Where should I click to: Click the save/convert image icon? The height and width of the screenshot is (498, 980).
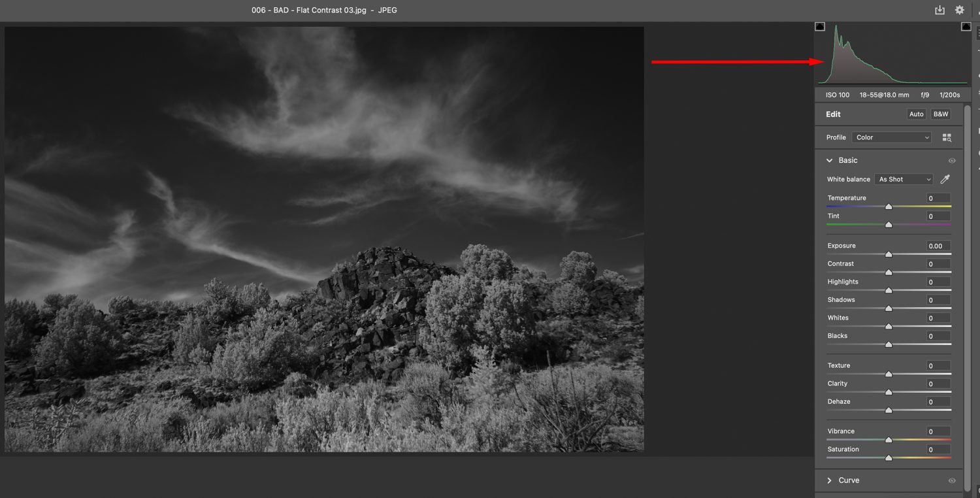(x=939, y=10)
